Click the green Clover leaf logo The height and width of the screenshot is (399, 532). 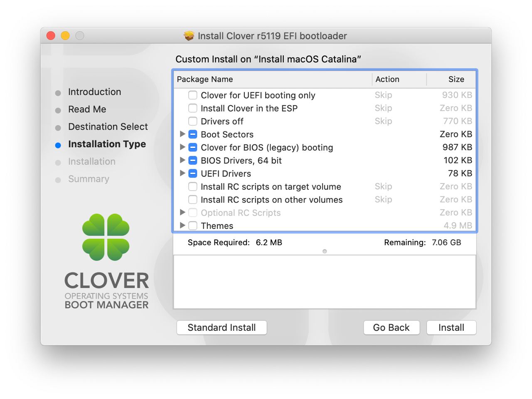106,237
